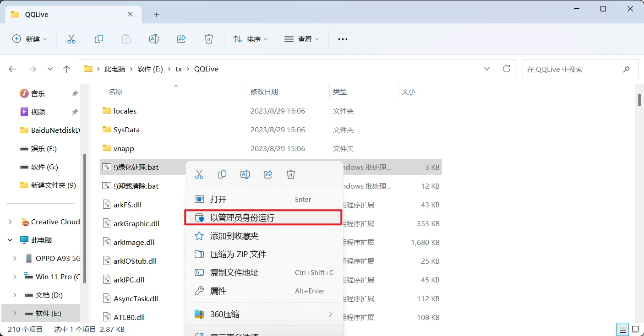Go up one folder level

click(x=67, y=69)
